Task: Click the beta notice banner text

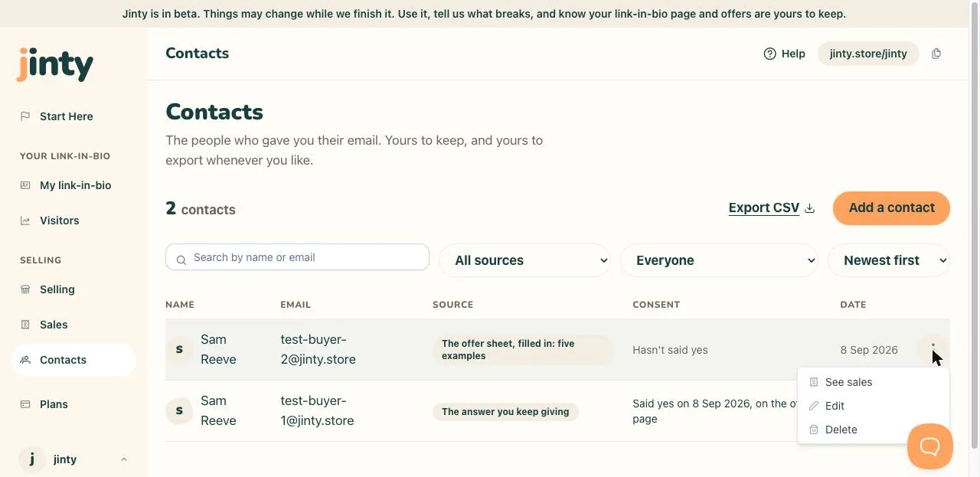Action: coord(484,14)
